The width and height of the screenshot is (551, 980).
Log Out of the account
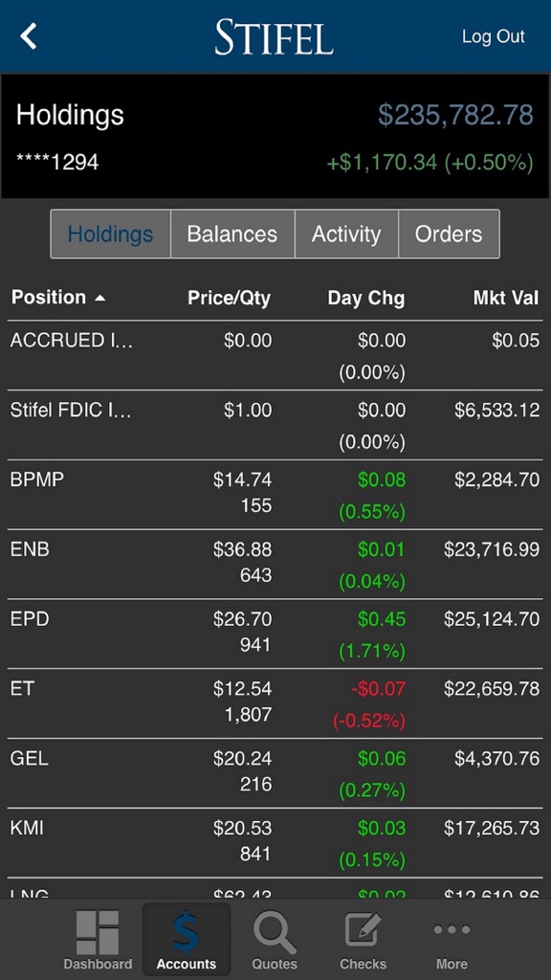[x=493, y=36]
